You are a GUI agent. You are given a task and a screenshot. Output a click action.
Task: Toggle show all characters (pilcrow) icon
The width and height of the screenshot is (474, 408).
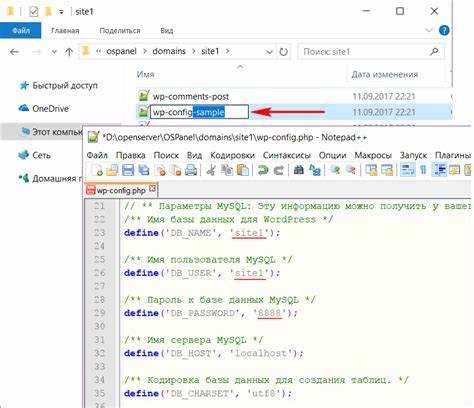click(x=423, y=170)
